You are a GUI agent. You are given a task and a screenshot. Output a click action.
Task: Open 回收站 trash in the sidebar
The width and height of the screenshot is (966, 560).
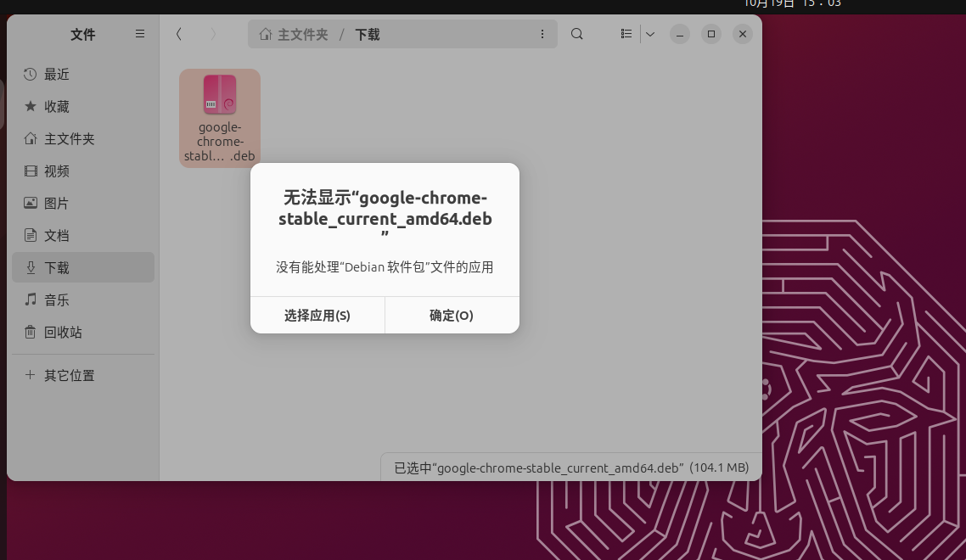[x=83, y=332]
